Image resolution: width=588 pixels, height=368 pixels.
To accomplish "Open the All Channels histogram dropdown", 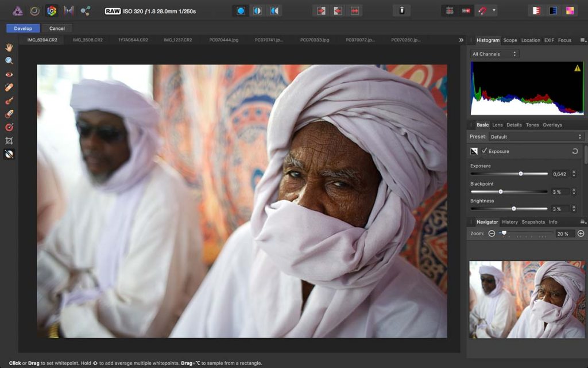I will (x=494, y=54).
